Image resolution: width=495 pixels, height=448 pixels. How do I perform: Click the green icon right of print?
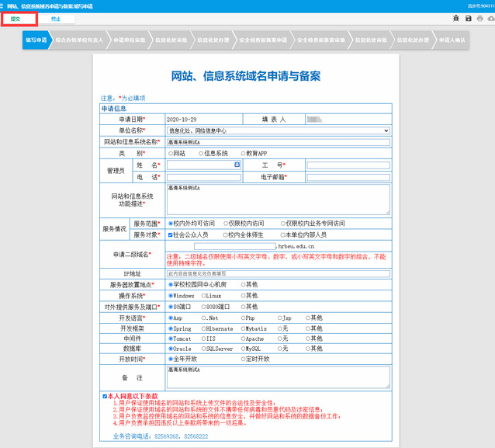(x=490, y=18)
